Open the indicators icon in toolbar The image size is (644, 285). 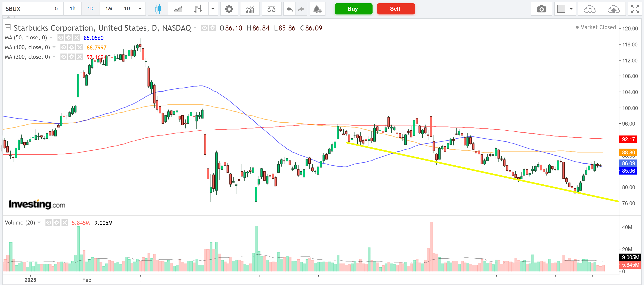tap(250, 9)
